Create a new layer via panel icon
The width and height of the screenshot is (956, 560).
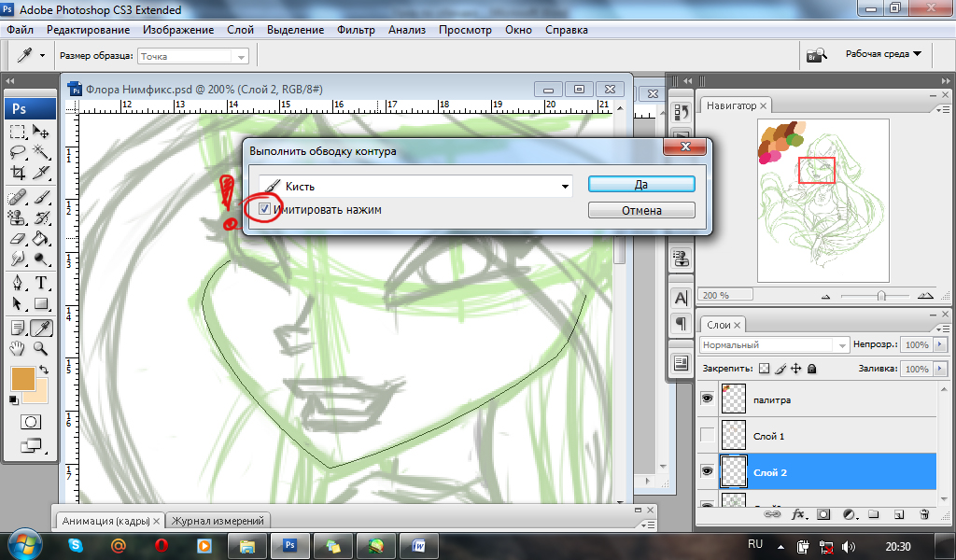pos(897,513)
